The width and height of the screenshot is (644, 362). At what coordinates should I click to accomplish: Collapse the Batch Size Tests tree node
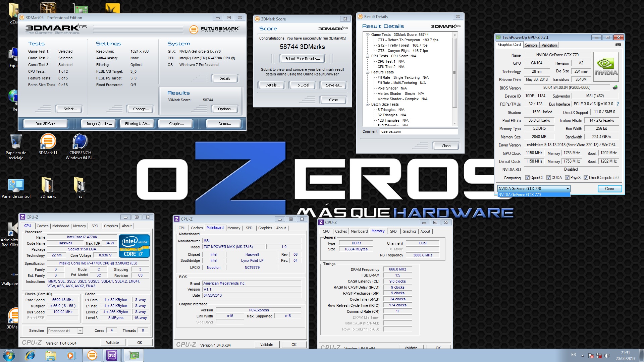coord(368,104)
